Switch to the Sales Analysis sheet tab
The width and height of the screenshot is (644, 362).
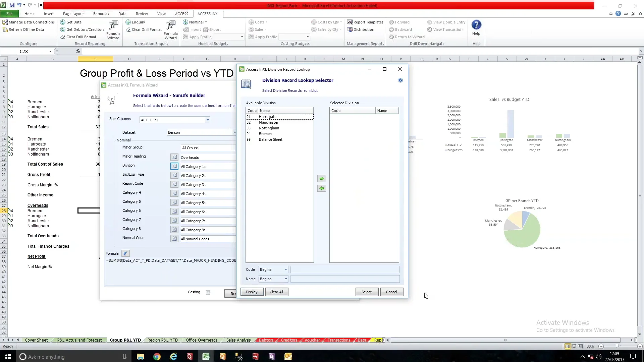(238, 340)
